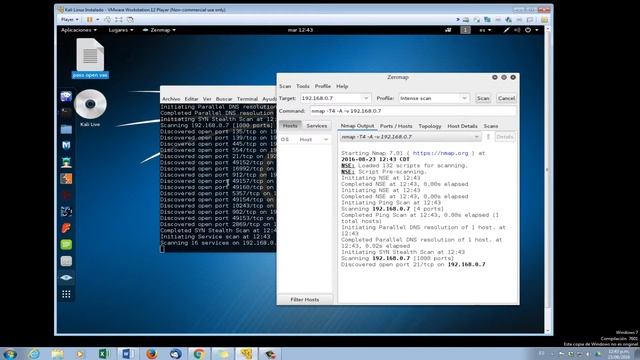Open the gray notes icon in dock
640x360 pixels.
(x=66, y=261)
